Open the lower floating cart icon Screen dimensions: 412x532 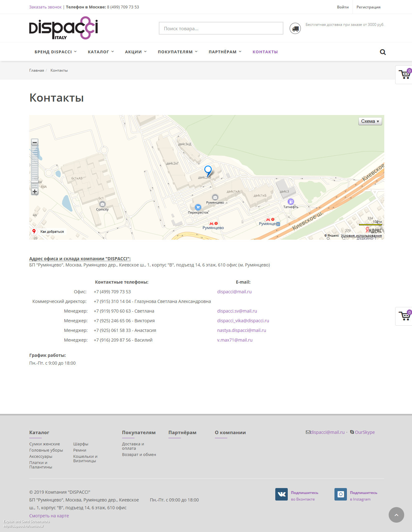click(405, 316)
